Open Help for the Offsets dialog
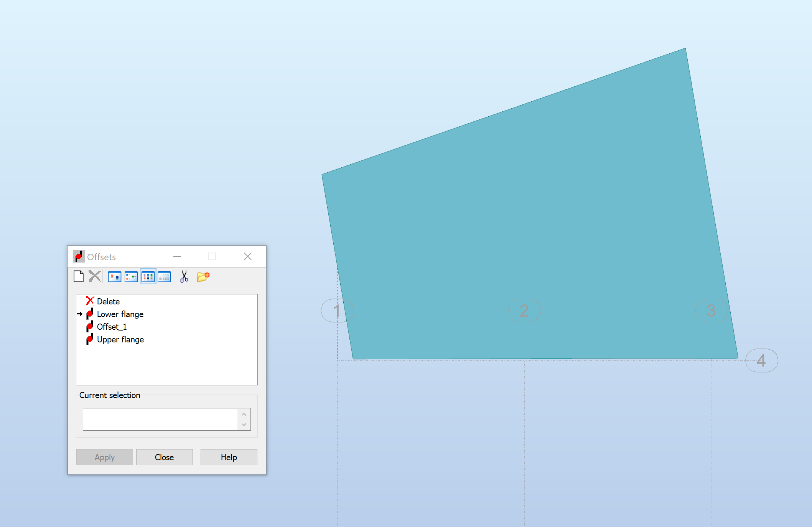 tap(229, 457)
